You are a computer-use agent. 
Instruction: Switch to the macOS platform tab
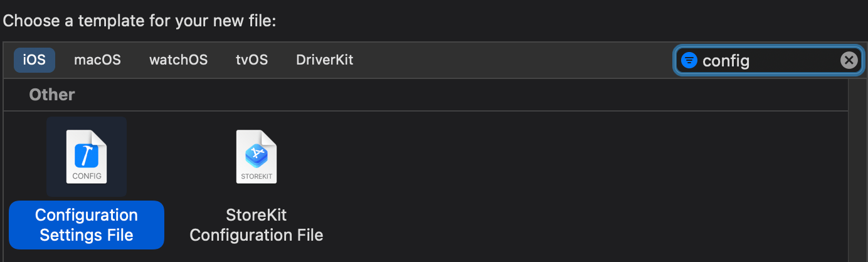pyautogui.click(x=97, y=60)
